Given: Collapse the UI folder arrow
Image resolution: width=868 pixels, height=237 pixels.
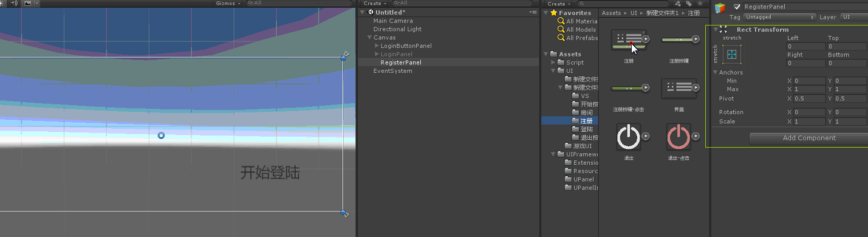Looking at the screenshot, I should 553,71.
